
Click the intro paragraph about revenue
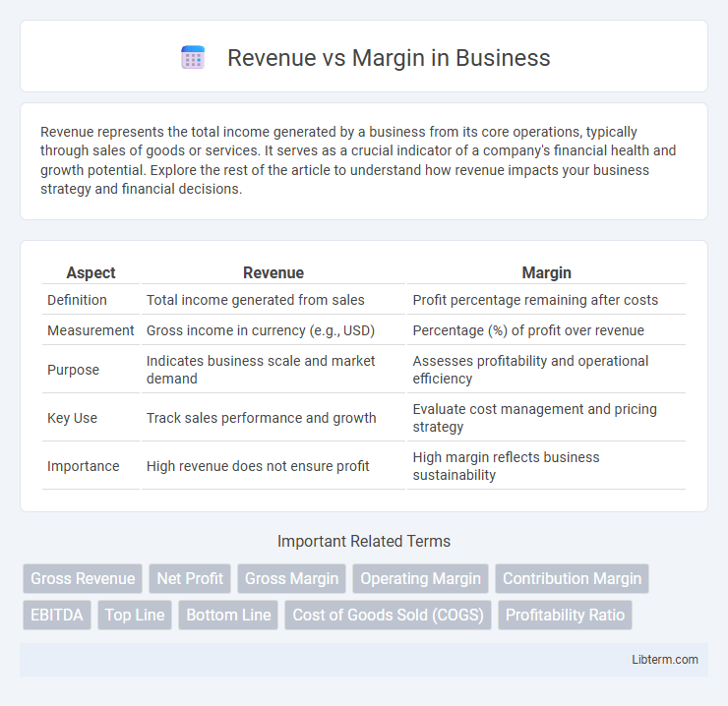(x=358, y=160)
